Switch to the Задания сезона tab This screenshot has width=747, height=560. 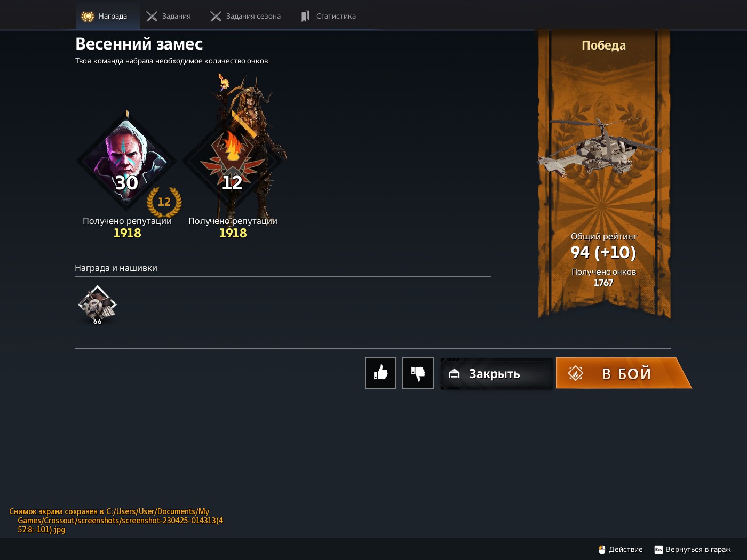pos(246,16)
